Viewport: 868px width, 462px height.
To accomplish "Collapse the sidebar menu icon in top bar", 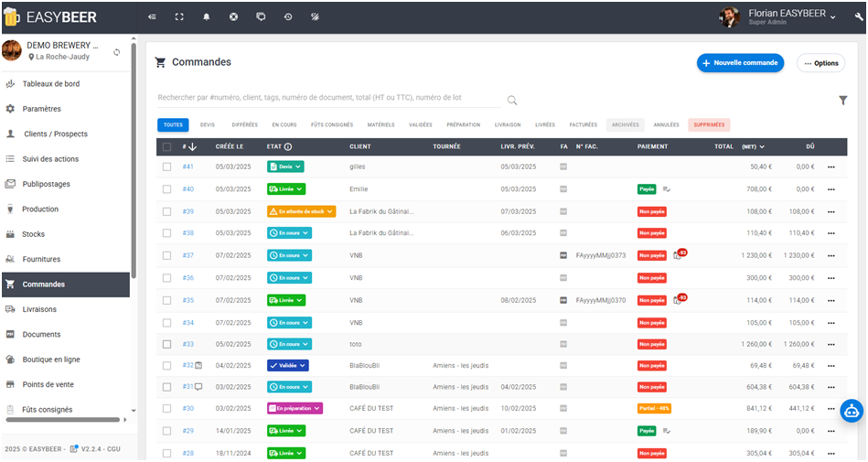I will (x=152, y=16).
